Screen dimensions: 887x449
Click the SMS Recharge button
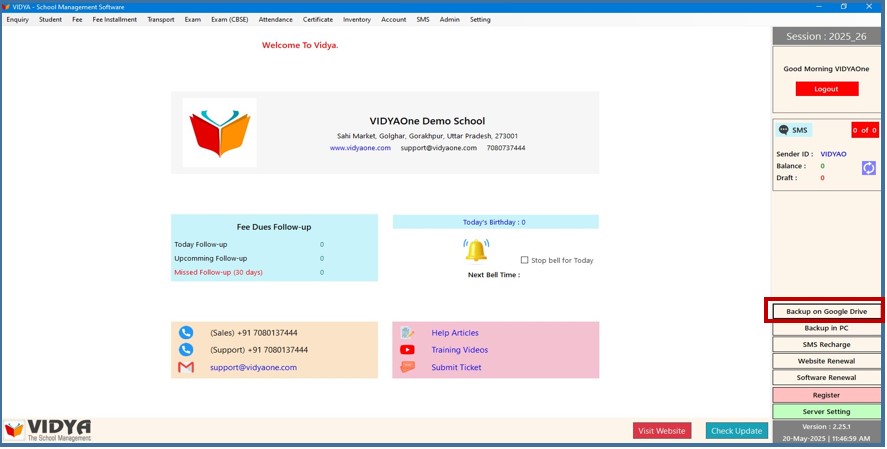pyautogui.click(x=826, y=344)
